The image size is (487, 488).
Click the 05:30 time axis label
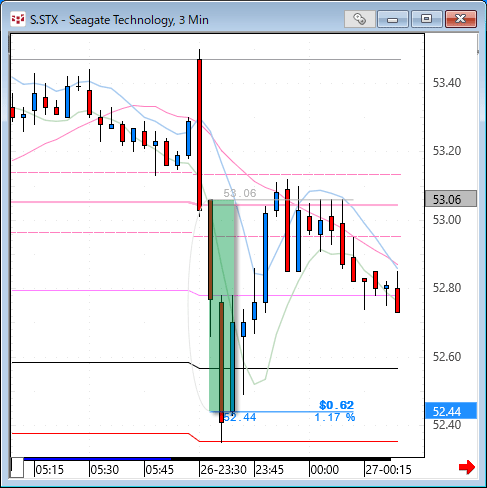[105, 470]
